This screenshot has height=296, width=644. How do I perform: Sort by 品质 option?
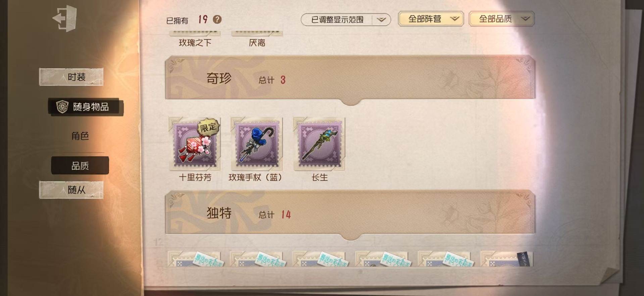click(80, 166)
